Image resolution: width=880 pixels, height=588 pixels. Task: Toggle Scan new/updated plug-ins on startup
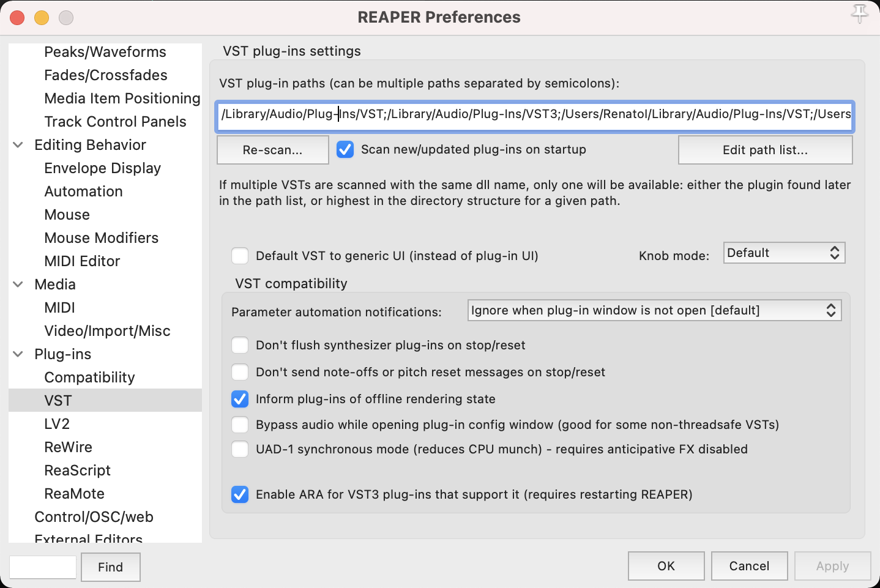(x=345, y=149)
